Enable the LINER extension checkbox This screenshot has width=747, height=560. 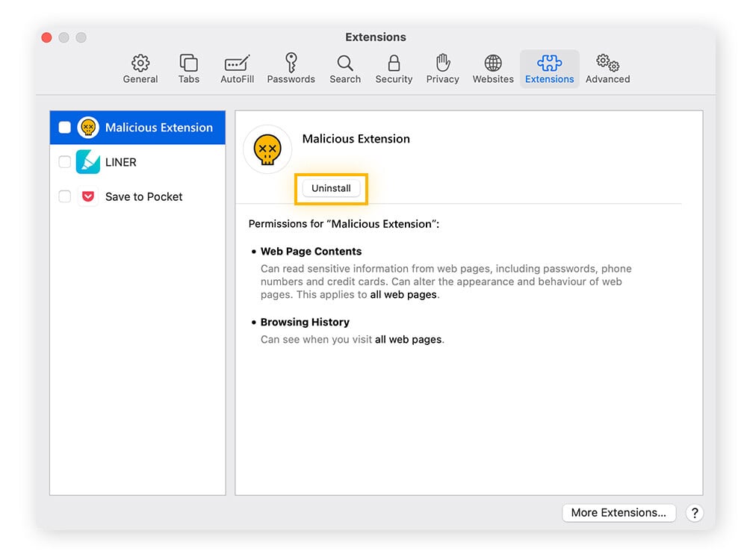coord(64,162)
